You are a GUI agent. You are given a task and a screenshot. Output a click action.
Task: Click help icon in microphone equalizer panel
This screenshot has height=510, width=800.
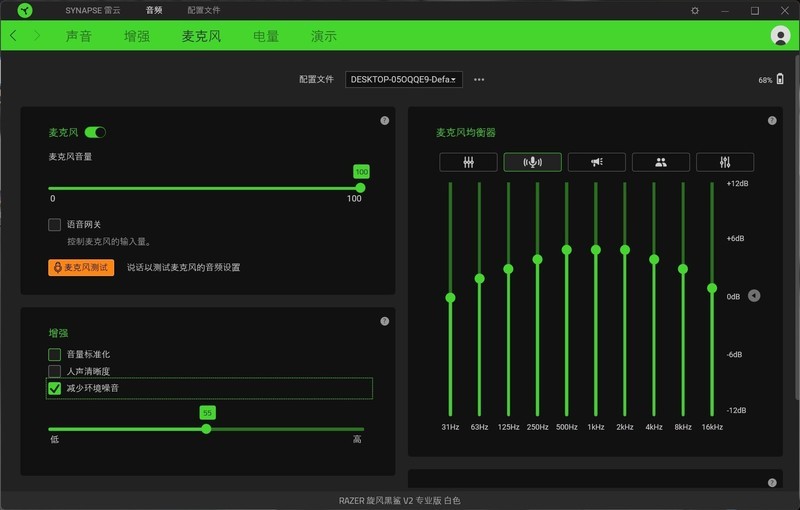tap(772, 121)
